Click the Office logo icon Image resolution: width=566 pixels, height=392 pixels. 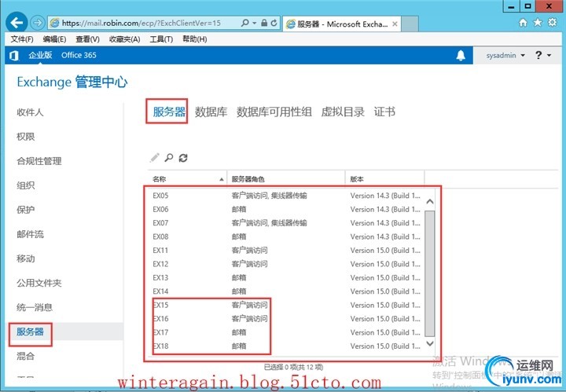(13, 56)
